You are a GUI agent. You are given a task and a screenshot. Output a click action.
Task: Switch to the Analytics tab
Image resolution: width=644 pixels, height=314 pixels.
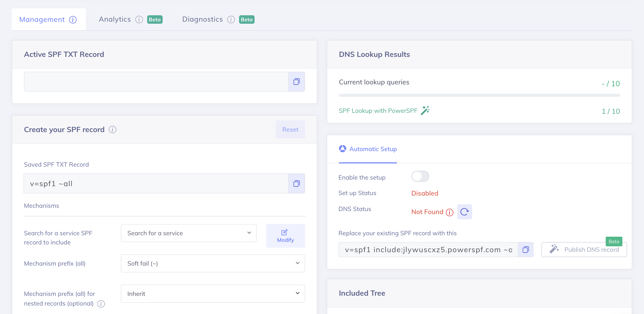tap(115, 19)
